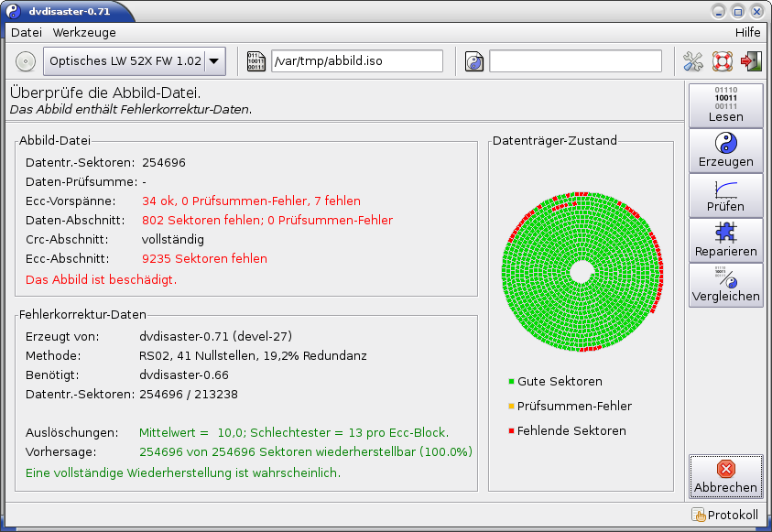Open the Hilfe menu
Screen dimensions: 772x532
[x=748, y=32]
